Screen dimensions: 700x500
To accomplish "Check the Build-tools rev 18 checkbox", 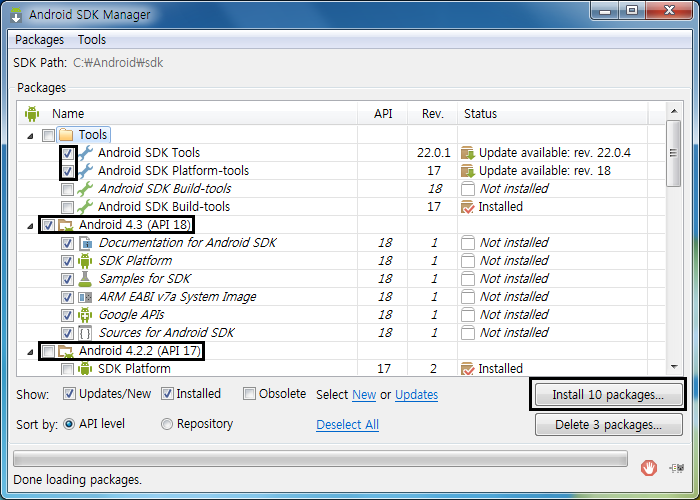I will [67, 189].
